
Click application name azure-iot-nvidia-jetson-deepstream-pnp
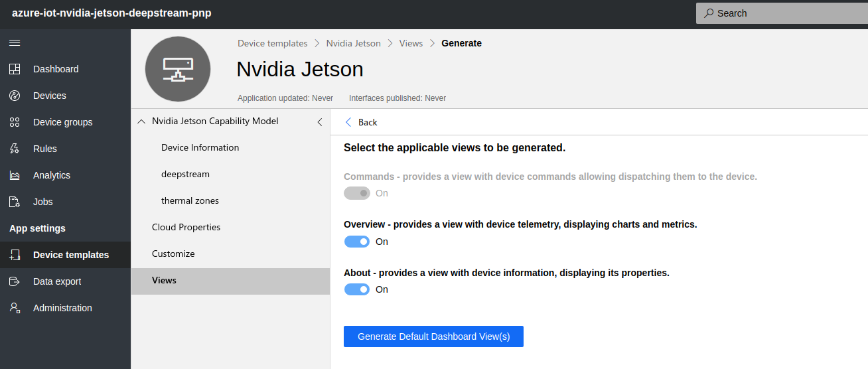(x=111, y=13)
